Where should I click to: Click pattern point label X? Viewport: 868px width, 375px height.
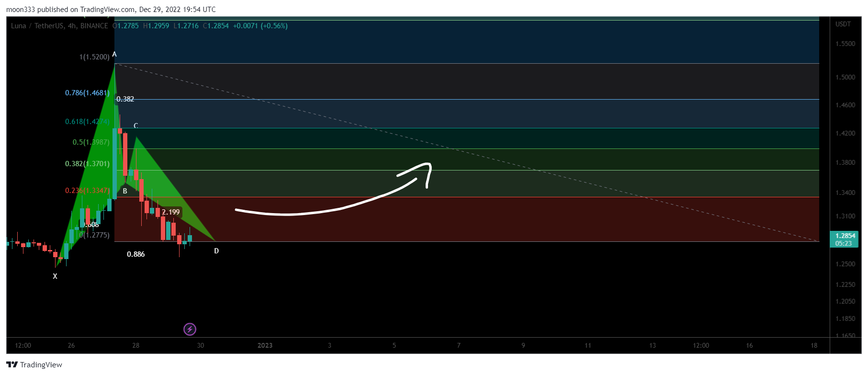pyautogui.click(x=55, y=276)
